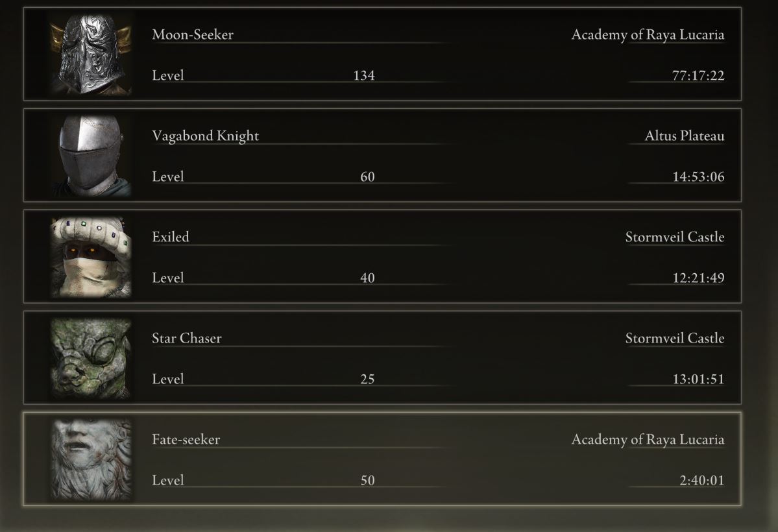778x532 pixels.
Task: Click the Star Chaser mossy stone head portrait
Action: click(x=91, y=358)
